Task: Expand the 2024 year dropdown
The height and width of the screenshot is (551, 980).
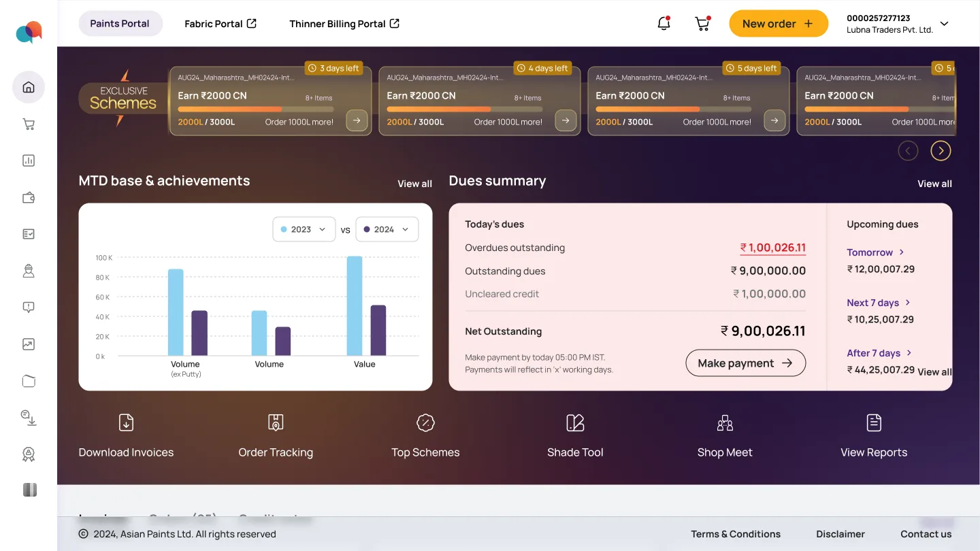Action: click(387, 229)
